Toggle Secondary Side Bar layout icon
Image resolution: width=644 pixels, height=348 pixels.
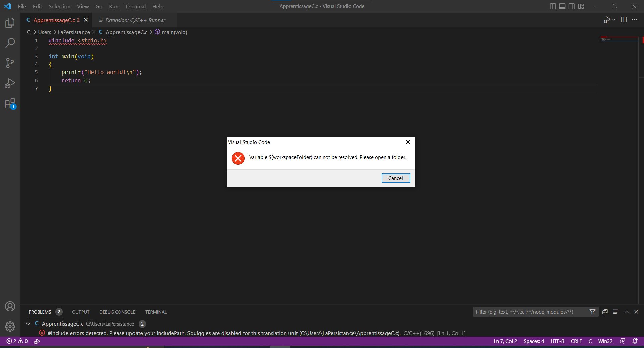[x=572, y=6]
